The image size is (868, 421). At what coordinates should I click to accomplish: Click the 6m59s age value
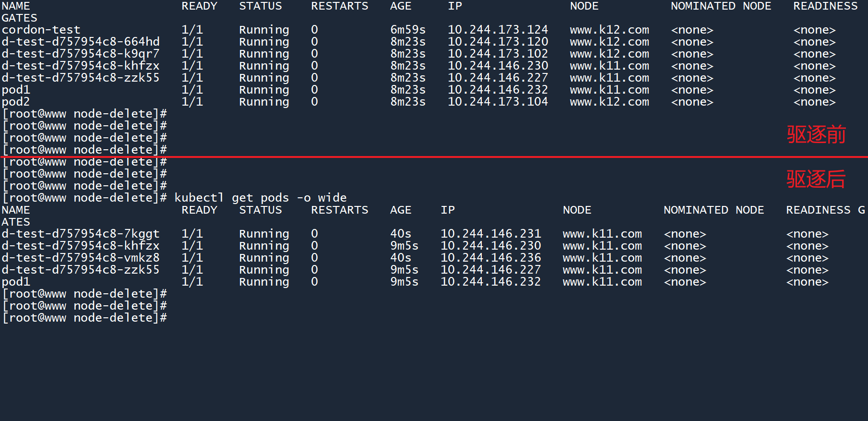(408, 30)
